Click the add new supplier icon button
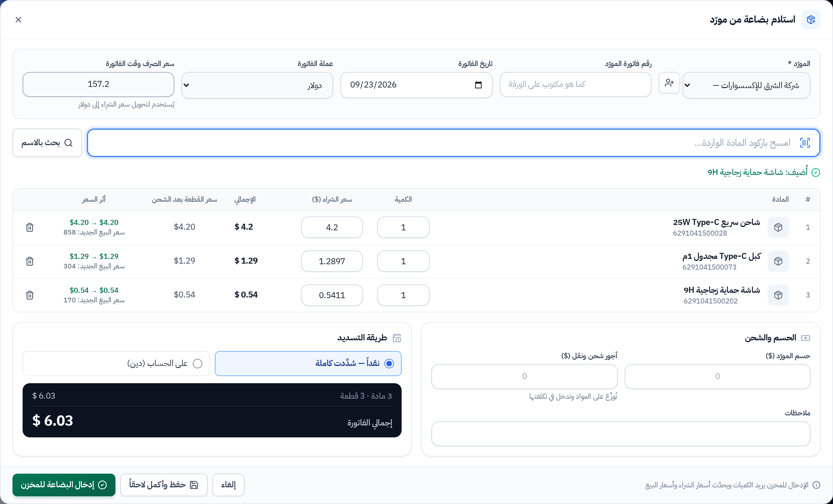Screen dimensions: 833x504 point(669,83)
